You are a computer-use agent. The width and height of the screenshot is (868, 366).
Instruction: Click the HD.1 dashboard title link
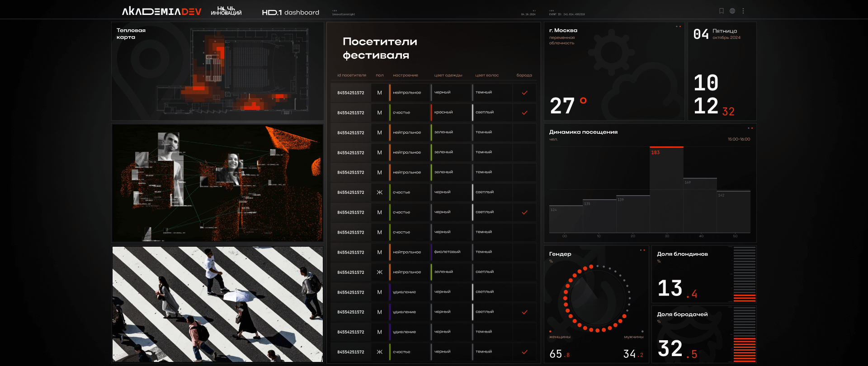(x=291, y=12)
